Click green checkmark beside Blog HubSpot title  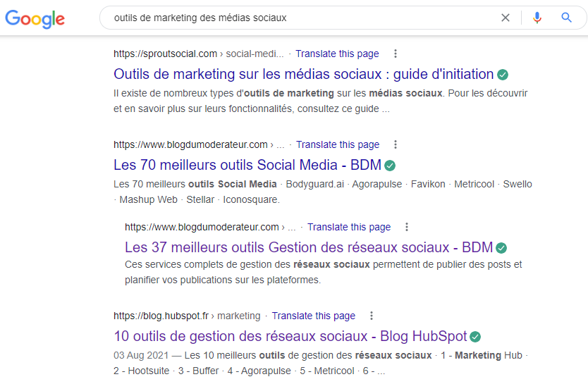475,336
